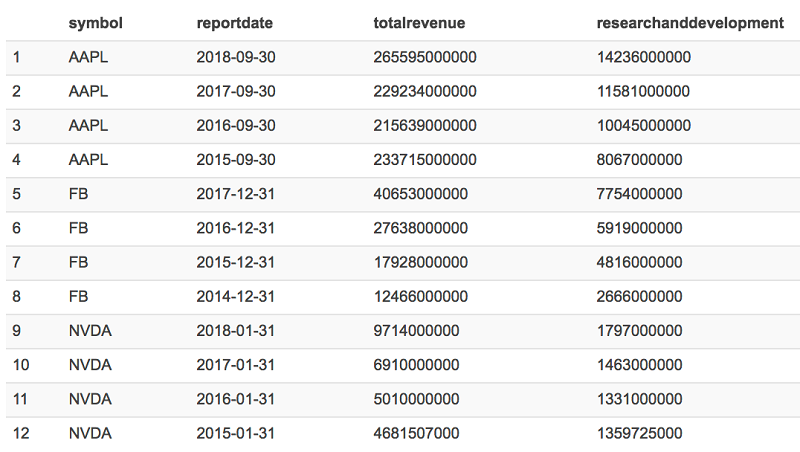Select R&D value 11581000000
Screen dimensions: 800x452
[x=643, y=91]
